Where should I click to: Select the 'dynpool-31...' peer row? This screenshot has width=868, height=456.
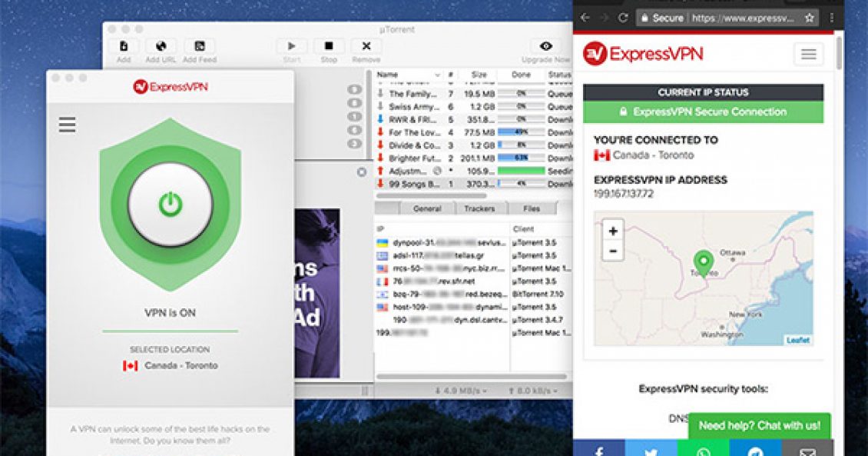[474, 243]
